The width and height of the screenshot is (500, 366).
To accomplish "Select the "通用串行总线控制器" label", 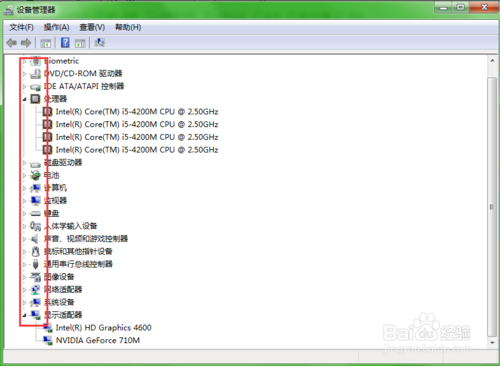I will 78,264.
